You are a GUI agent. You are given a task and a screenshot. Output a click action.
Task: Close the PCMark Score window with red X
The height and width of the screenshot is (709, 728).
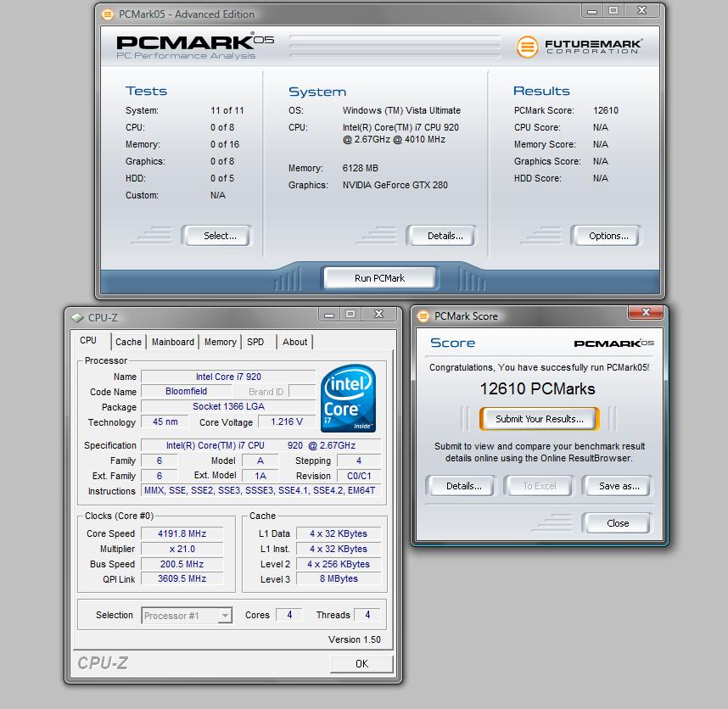tap(646, 312)
